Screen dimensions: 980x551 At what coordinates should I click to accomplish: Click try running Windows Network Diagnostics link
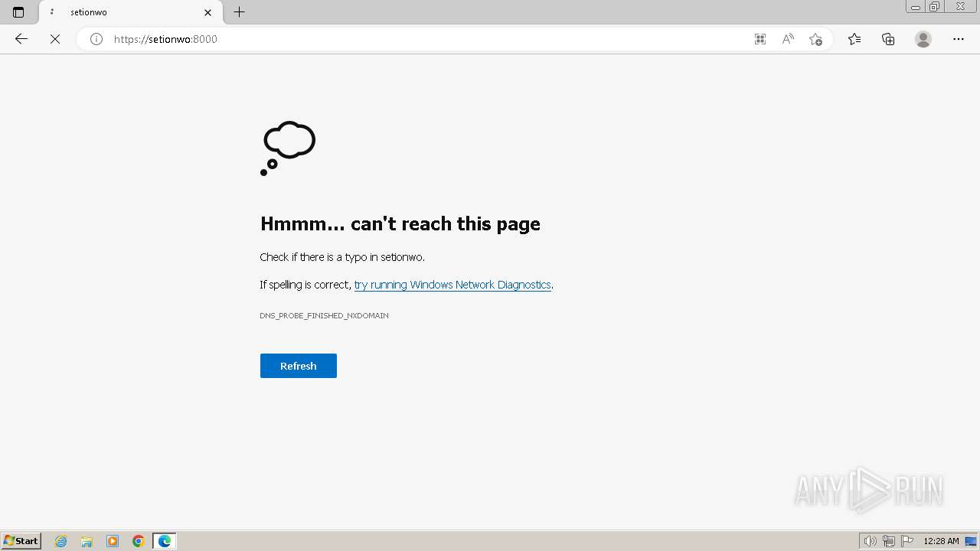tap(452, 285)
